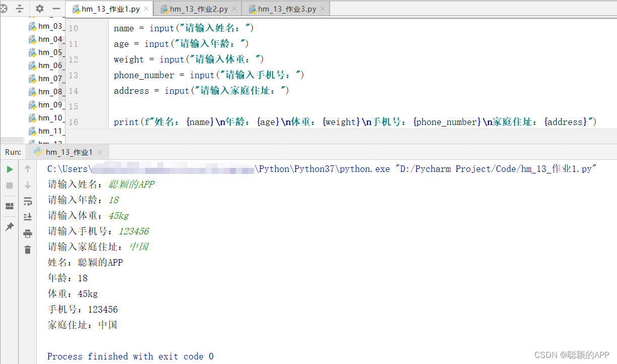Select hm_08_ file in project tree
The image size is (617, 364).
tap(46, 92)
